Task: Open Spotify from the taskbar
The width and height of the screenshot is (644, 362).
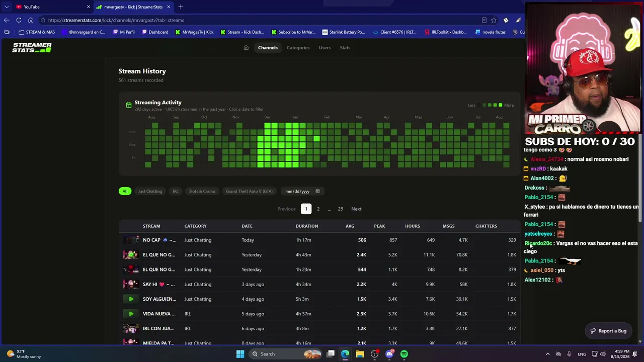Action: click(404, 354)
